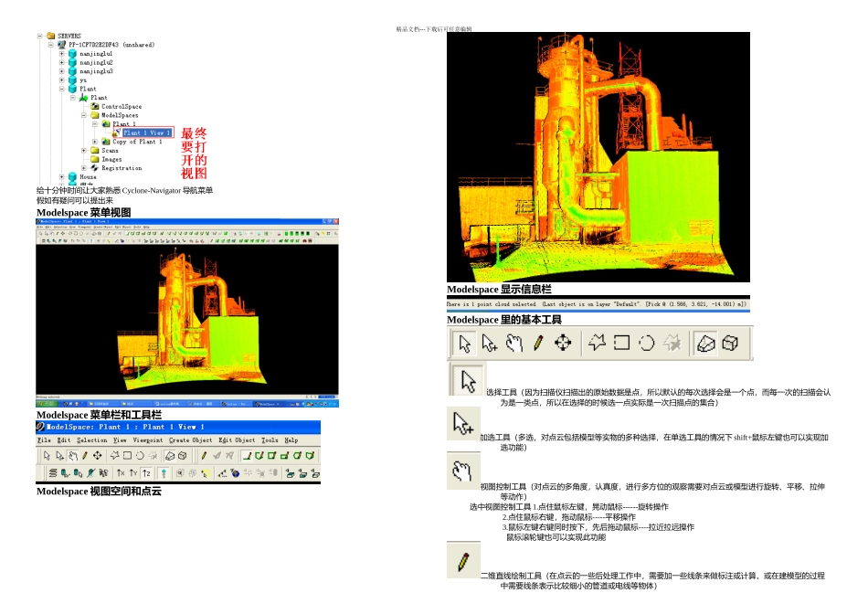The width and height of the screenshot is (868, 614).
Task: Click the 'ModelSpace: Plant 1 : Plant 1 View 1' title bar
Action: coord(178,427)
